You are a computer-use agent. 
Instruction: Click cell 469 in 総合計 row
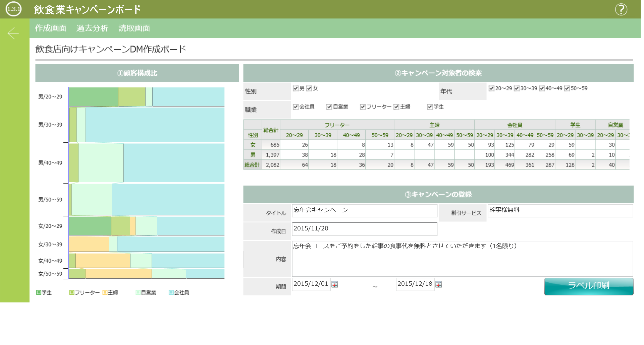(x=505, y=165)
